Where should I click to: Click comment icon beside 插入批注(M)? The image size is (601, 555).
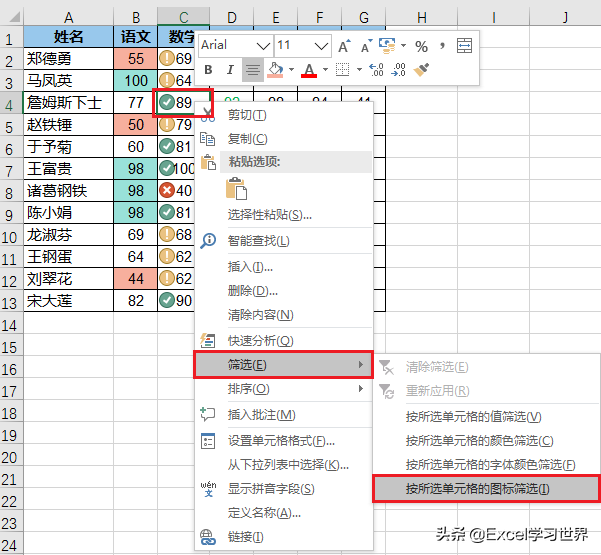click(208, 414)
